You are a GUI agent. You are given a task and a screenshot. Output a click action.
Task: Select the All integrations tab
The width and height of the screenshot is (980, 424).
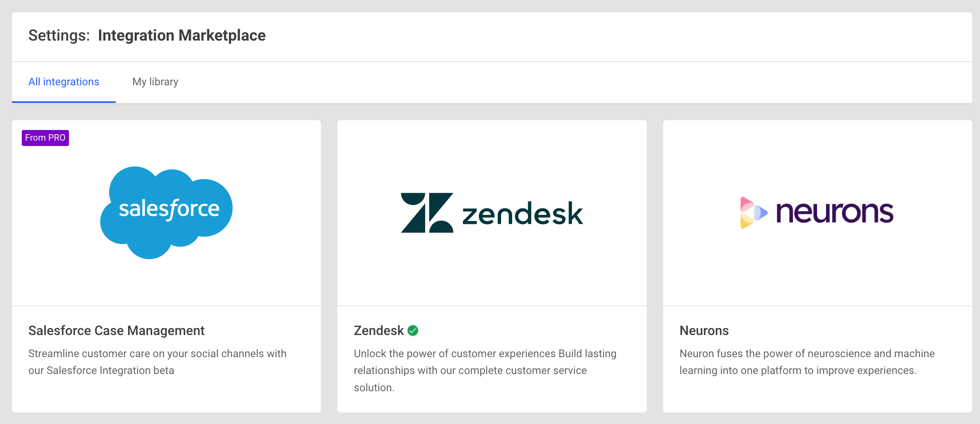[64, 82]
